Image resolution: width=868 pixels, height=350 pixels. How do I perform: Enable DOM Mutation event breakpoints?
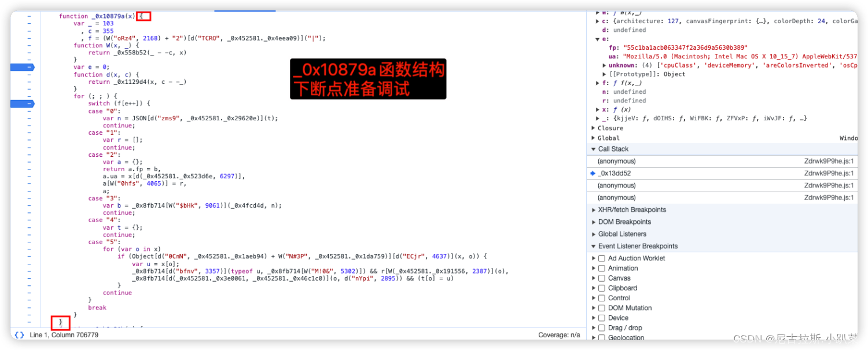click(602, 308)
